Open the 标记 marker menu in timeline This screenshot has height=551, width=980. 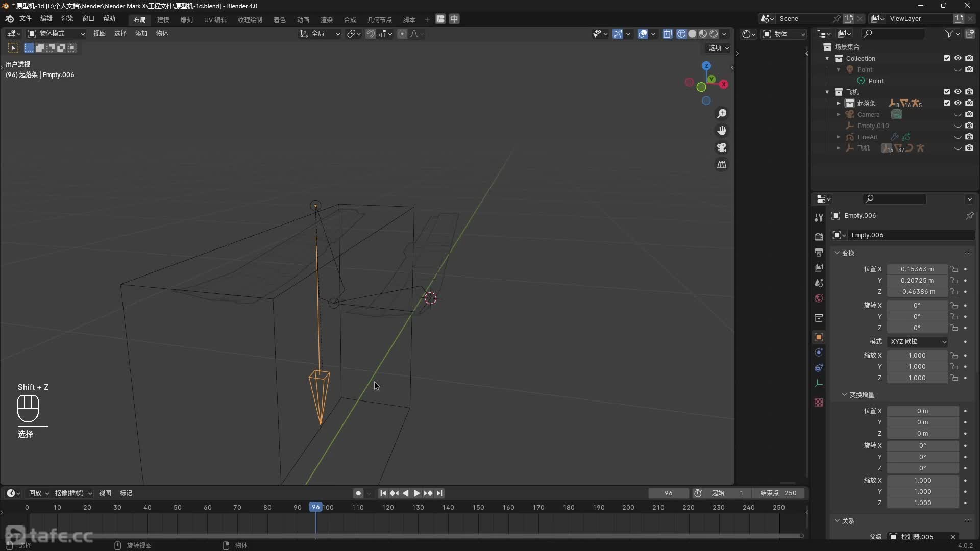(x=126, y=493)
